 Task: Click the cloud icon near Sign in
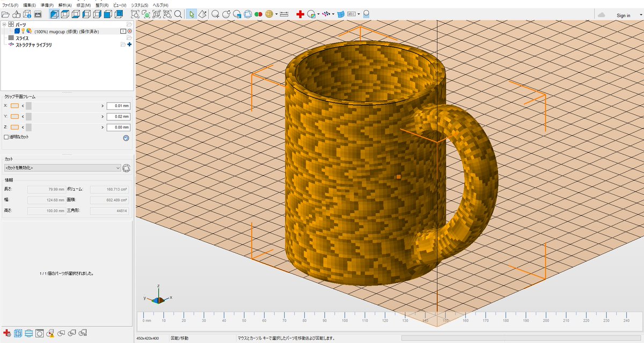(x=602, y=15)
